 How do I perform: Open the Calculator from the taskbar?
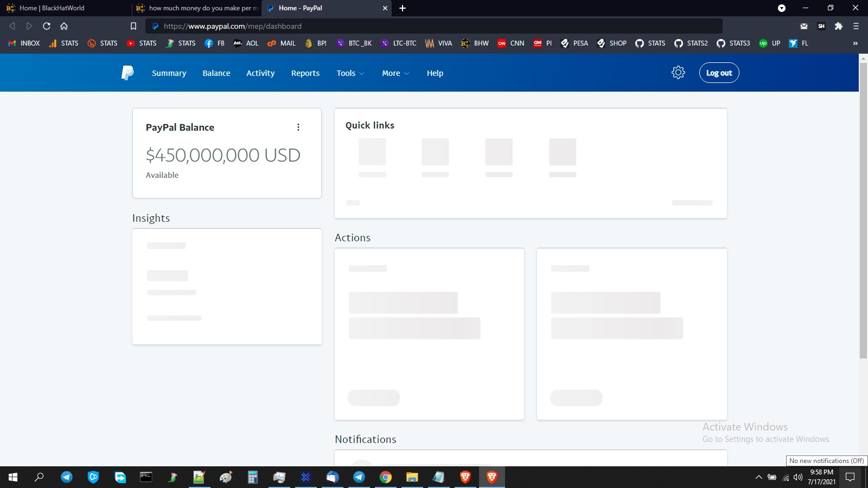point(253,477)
